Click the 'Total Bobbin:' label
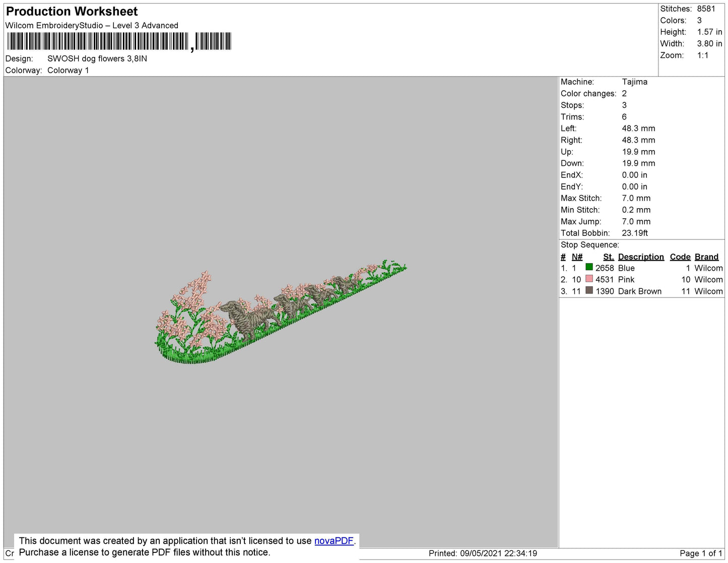Viewport: 728px width, 563px height. click(585, 233)
